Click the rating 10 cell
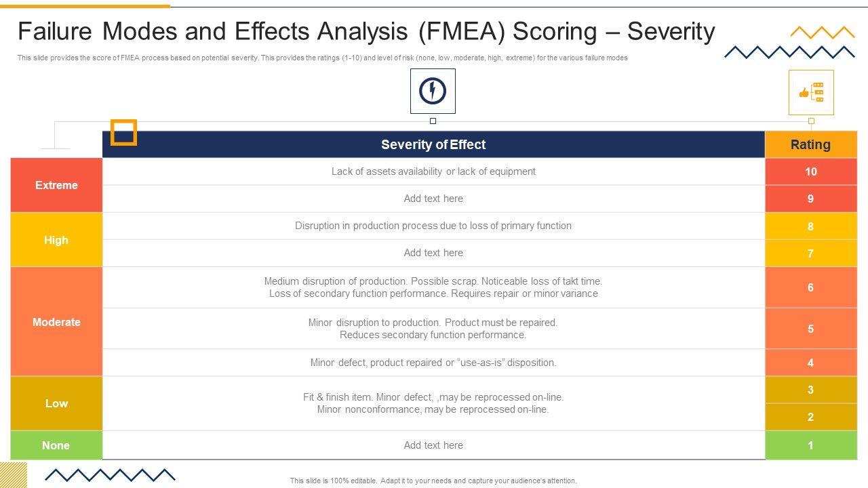This screenshot has width=868, height=488. coord(810,171)
